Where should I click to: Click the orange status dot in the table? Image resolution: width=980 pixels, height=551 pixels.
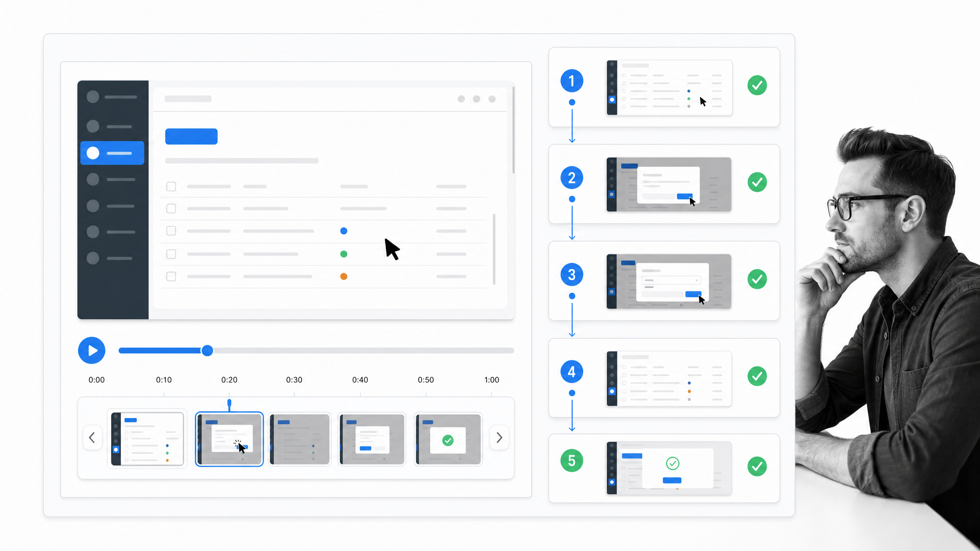pos(344,276)
